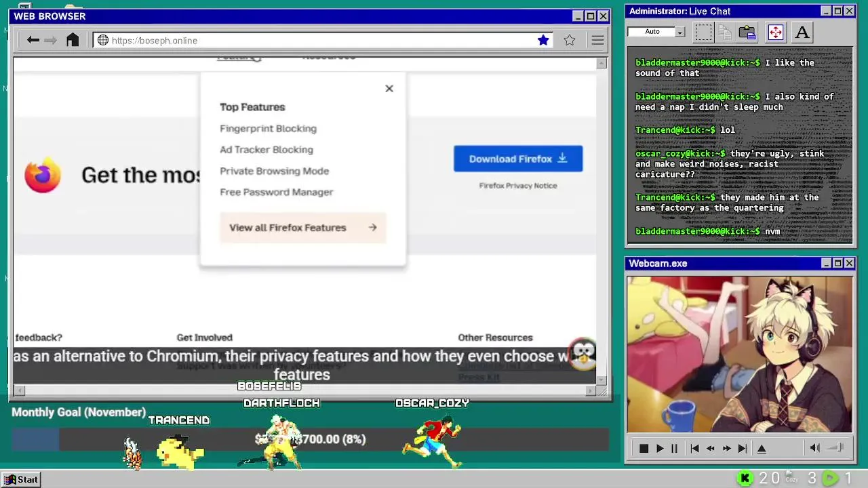Click the OSCAR_COZY running character

434,441
